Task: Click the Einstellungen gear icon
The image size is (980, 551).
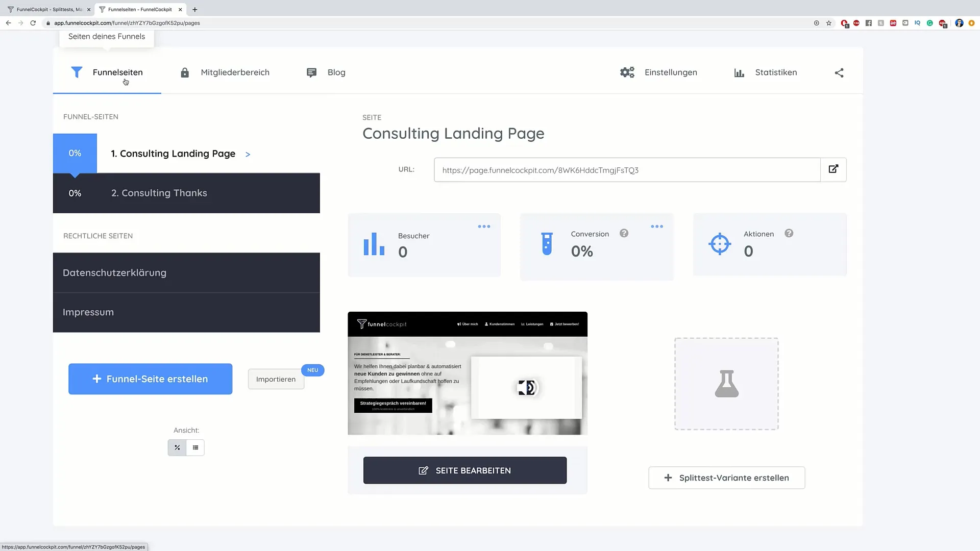Action: coord(627,72)
